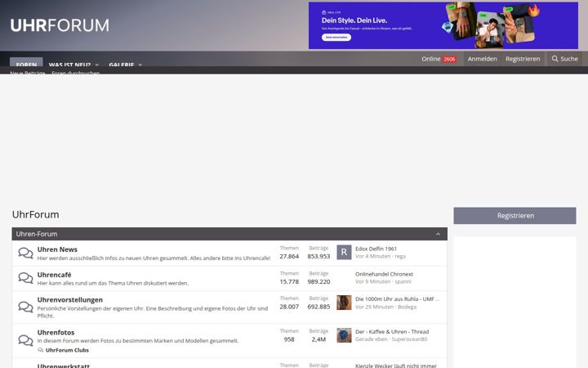Open the Uhrenwerkstatt forum
Image resolution: width=588 pixels, height=368 pixels.
64,366
